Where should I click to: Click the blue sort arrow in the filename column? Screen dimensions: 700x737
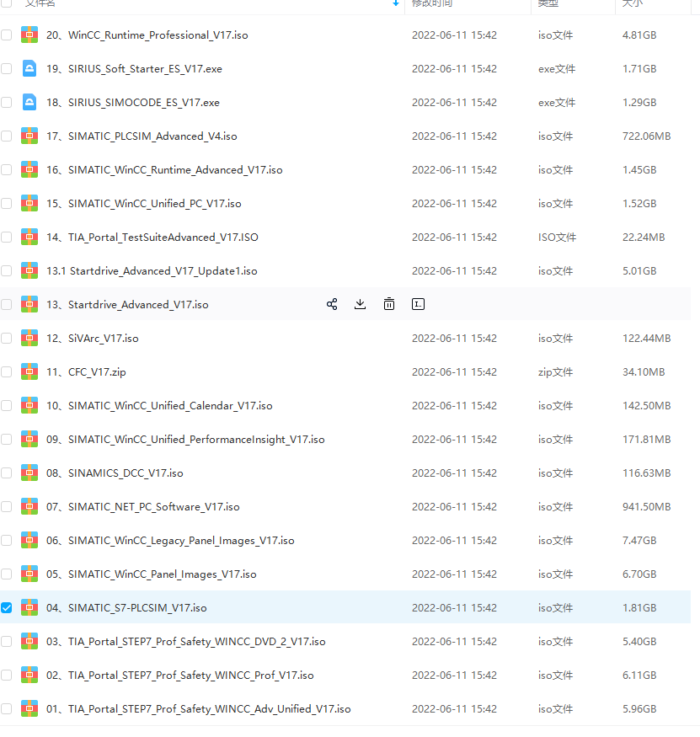(396, 3)
